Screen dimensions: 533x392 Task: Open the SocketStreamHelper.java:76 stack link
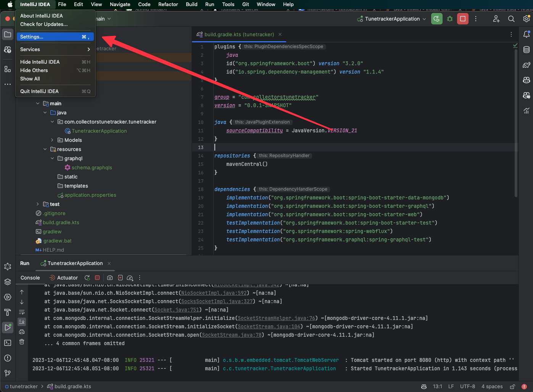[277, 318]
